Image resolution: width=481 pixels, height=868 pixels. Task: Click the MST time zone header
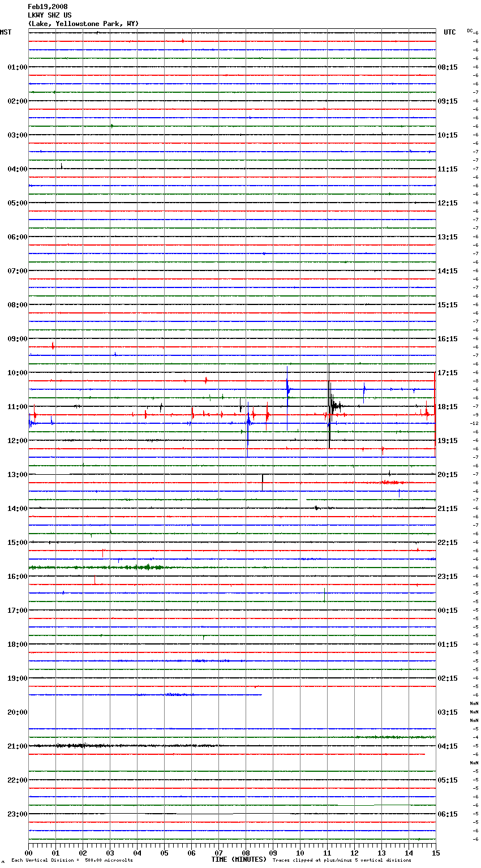[x=6, y=32]
